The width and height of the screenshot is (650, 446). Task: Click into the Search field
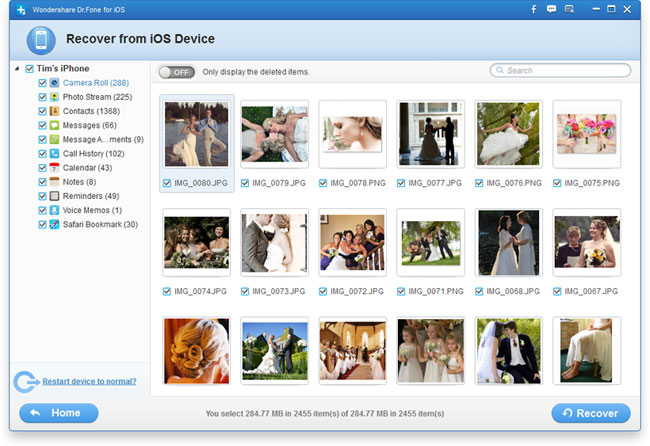(x=565, y=71)
